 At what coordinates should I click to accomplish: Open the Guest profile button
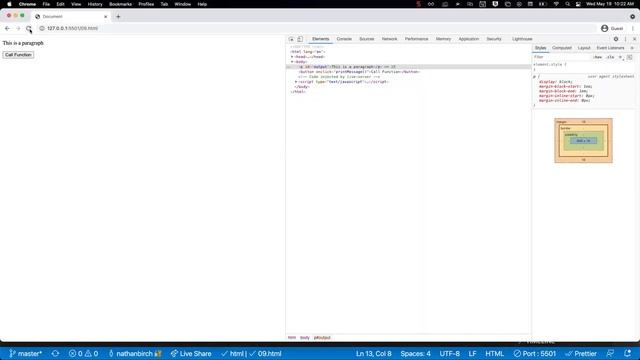point(612,29)
